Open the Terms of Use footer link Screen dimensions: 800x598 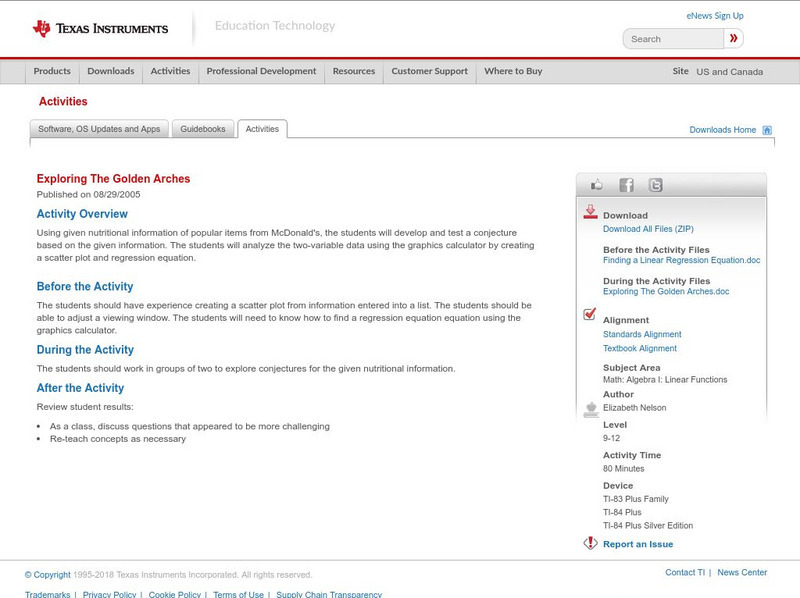pos(238,594)
